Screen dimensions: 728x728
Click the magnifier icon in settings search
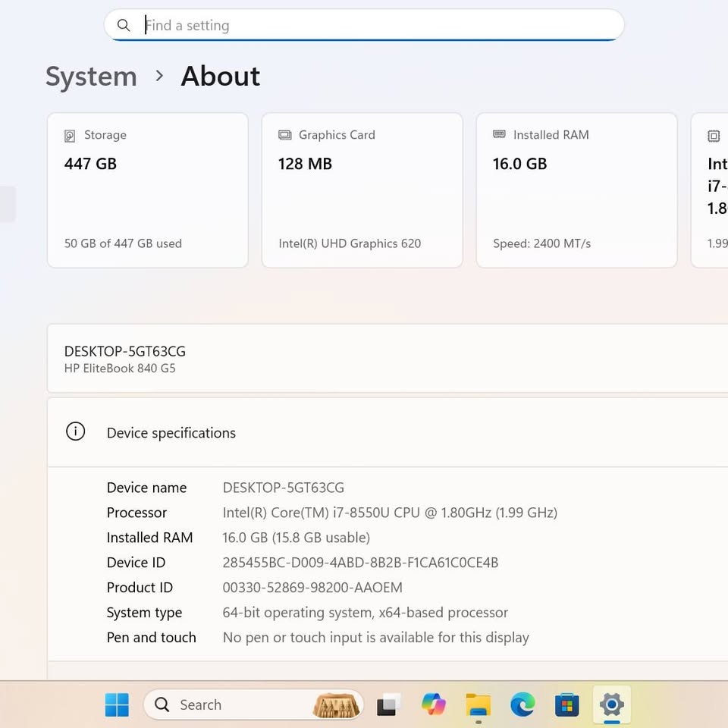(124, 25)
